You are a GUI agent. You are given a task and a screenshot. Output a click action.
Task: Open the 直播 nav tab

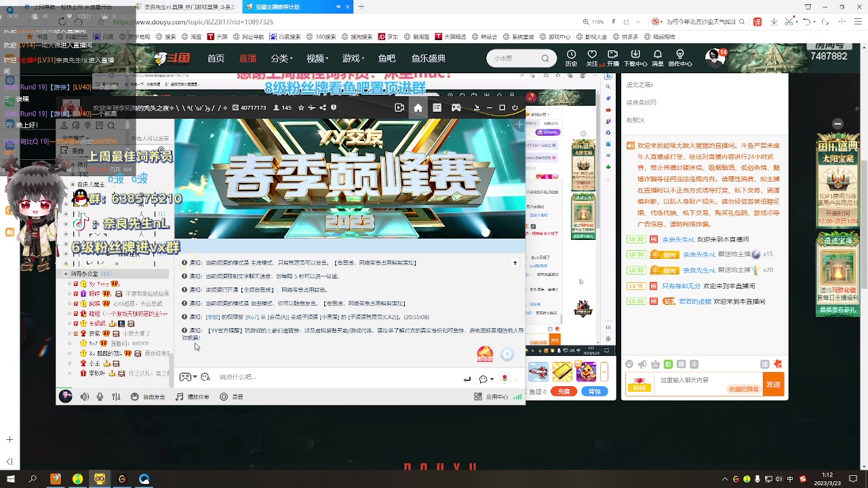(248, 58)
